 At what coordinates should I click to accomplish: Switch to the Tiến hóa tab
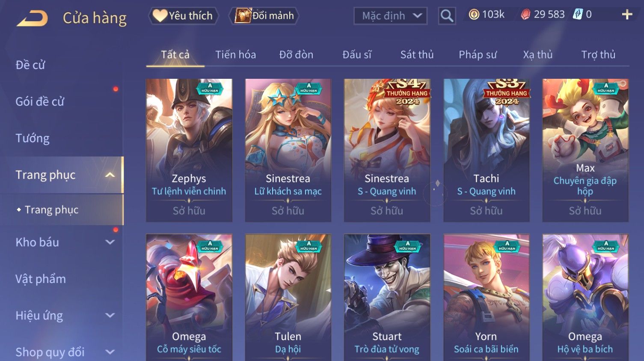click(235, 55)
